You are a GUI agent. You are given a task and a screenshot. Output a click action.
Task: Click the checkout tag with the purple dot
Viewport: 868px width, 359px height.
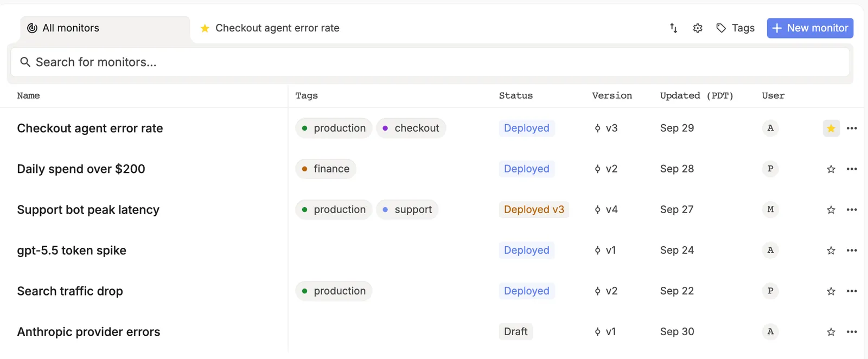pyautogui.click(x=411, y=129)
